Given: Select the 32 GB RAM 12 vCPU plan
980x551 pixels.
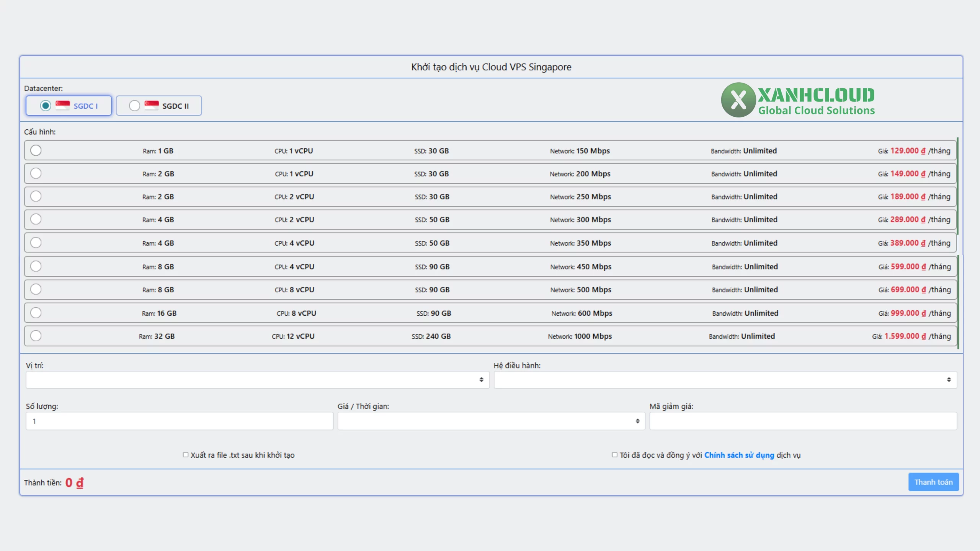Looking at the screenshot, I should pyautogui.click(x=36, y=336).
